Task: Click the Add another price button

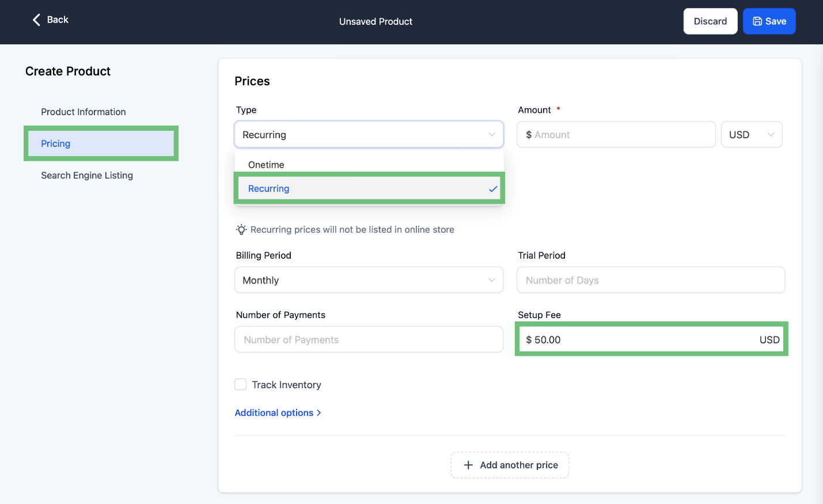Action: click(510, 465)
